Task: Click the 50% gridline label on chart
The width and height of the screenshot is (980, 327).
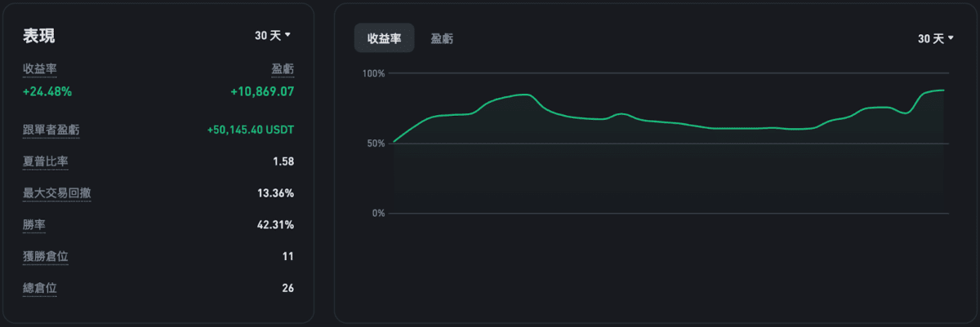Action: coord(376,144)
